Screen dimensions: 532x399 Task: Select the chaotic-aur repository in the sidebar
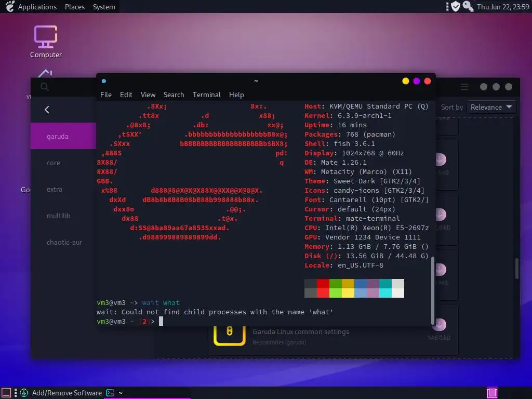click(x=63, y=242)
